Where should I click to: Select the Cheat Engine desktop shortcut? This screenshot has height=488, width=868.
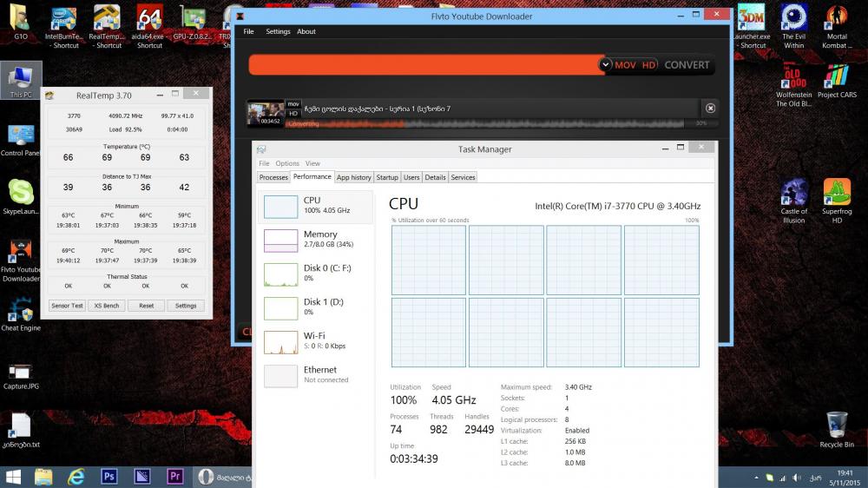(21, 313)
